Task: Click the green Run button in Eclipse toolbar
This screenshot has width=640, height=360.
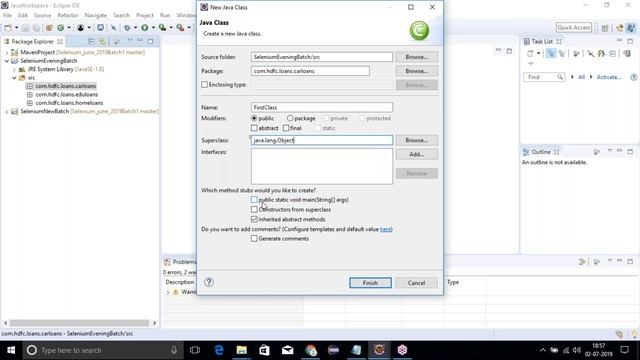Action: pos(144,28)
